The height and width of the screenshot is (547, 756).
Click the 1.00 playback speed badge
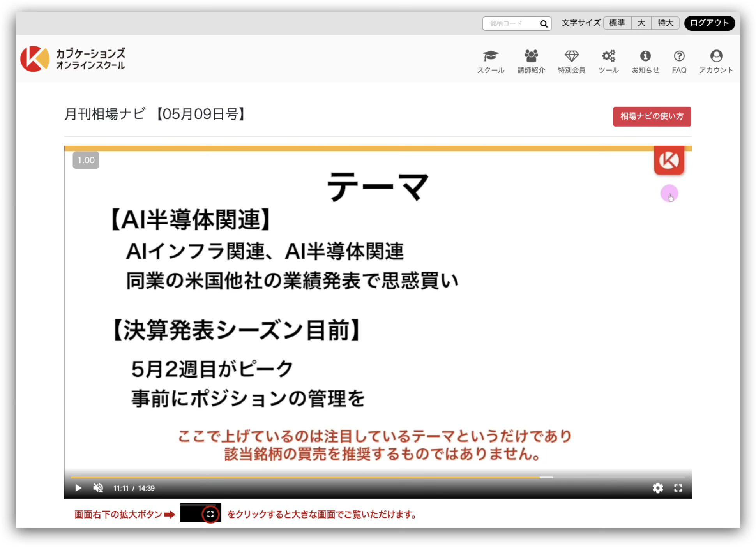86,160
